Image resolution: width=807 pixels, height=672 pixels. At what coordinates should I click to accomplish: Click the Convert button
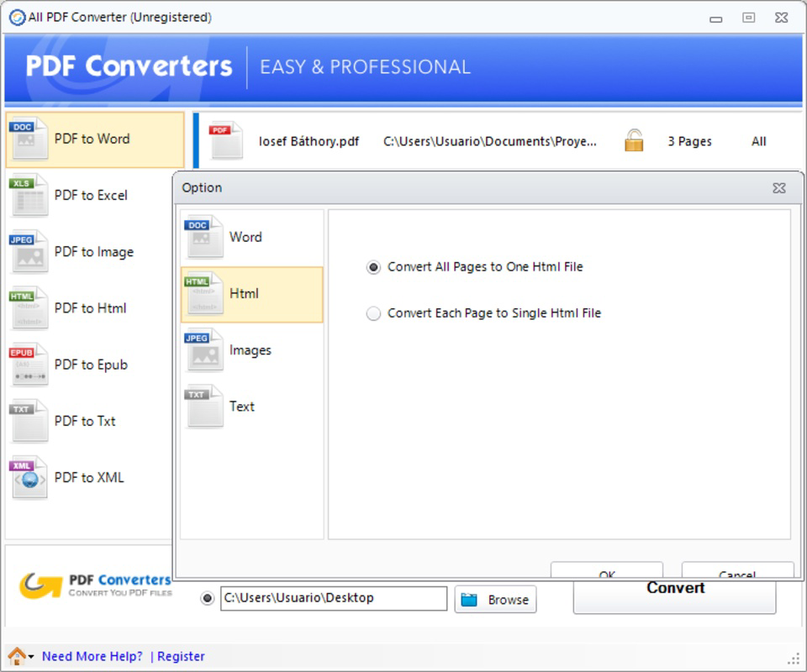click(x=675, y=596)
